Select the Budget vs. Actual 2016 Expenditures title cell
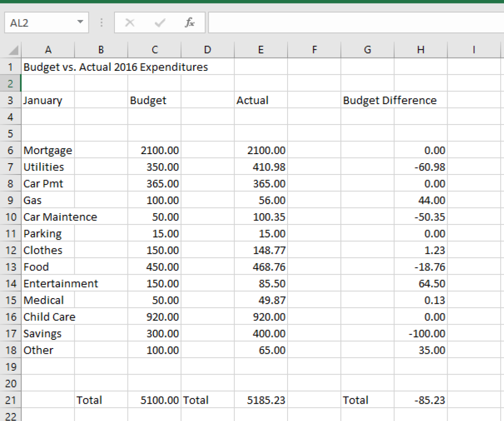The image size is (504, 421). [48, 67]
